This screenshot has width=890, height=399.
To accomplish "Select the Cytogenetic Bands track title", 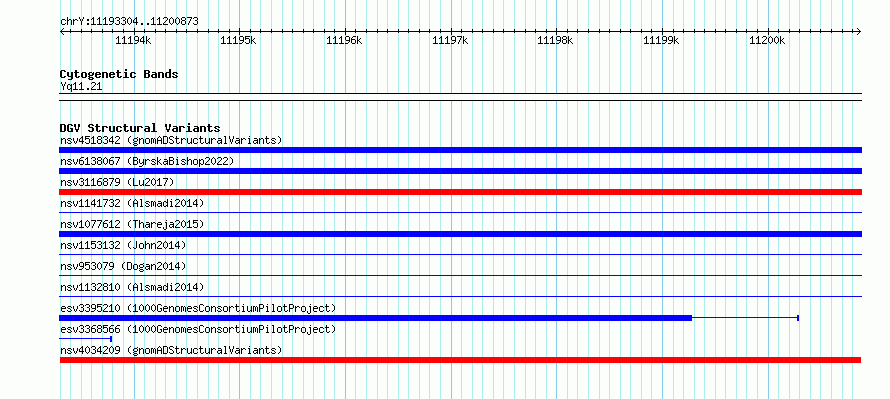I will tap(119, 74).
